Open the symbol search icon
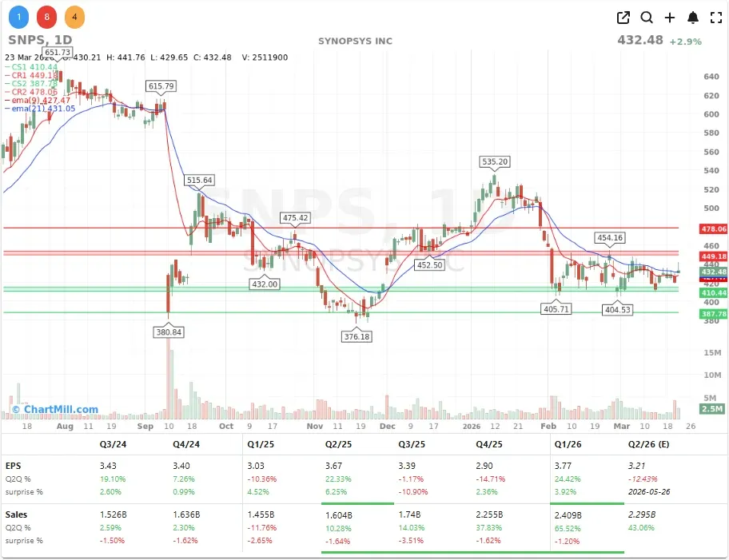Viewport: 729px width, 560px height. (x=647, y=17)
